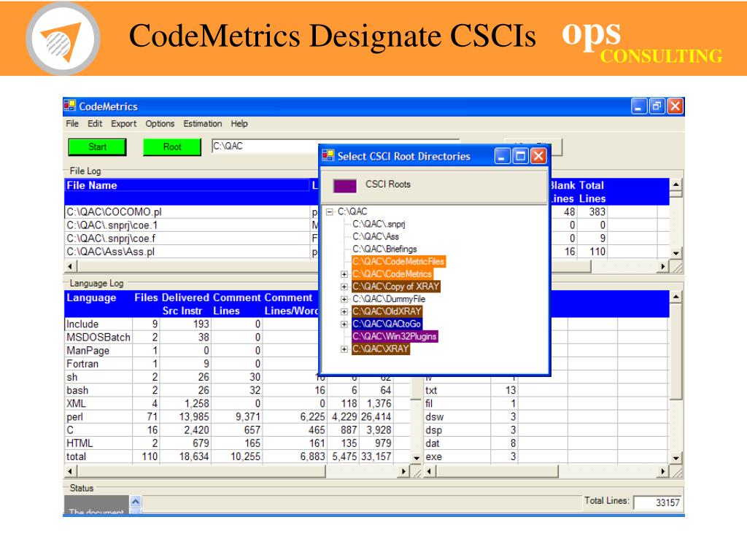Expand the C:\QAC\DummyFile tree node
The height and width of the screenshot is (560, 747).
coord(344,299)
